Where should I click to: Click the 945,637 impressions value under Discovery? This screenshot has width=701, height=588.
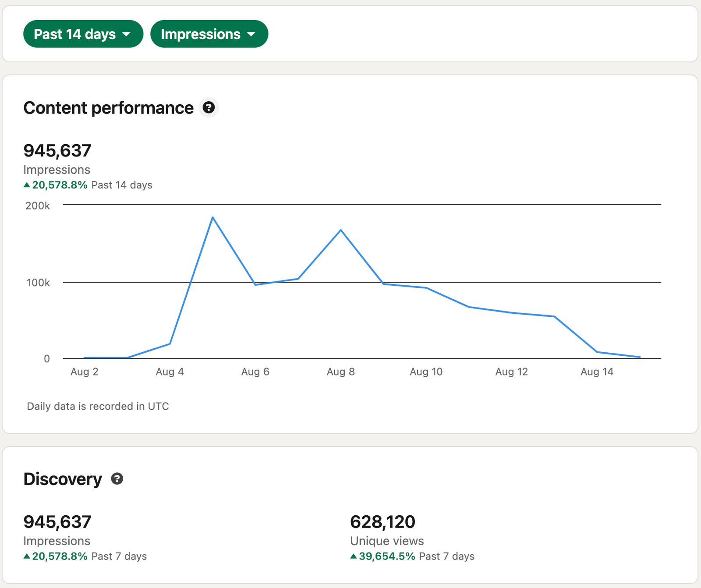57,521
